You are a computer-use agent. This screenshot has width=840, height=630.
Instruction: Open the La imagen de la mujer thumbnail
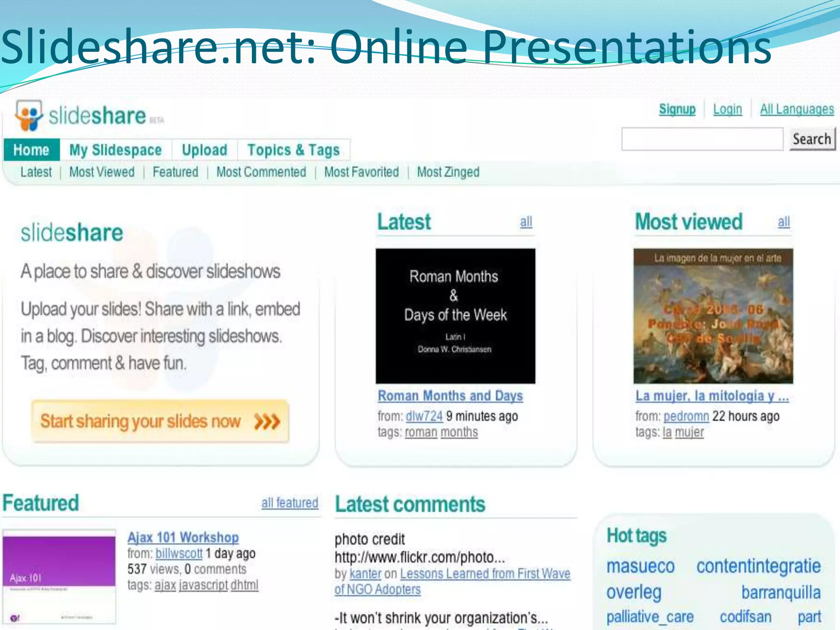coord(713,316)
